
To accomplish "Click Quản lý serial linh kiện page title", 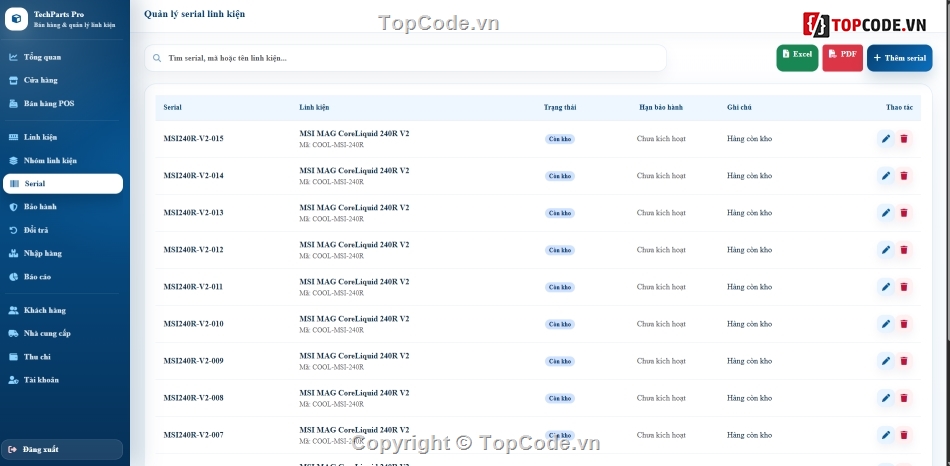I will [194, 14].
